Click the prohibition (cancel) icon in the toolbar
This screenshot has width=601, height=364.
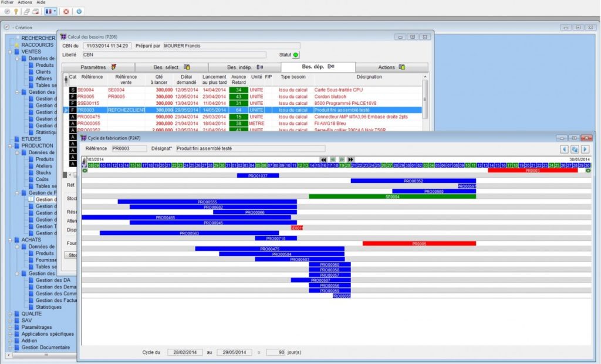pos(7,11)
